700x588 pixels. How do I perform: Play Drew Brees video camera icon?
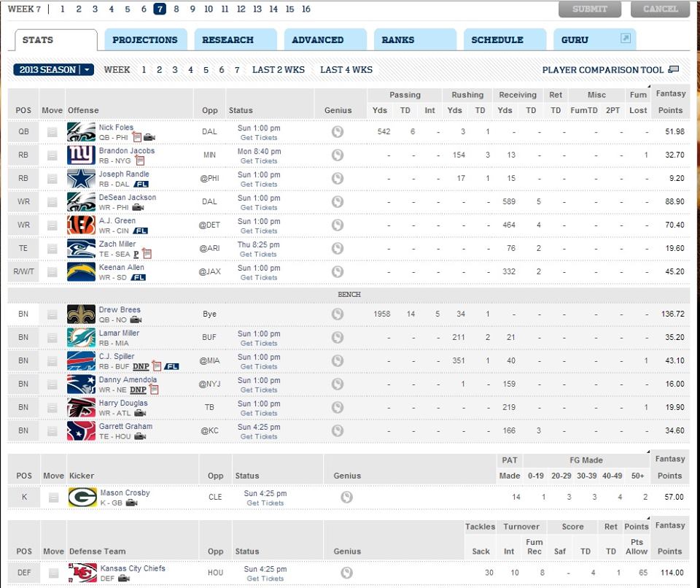point(136,320)
